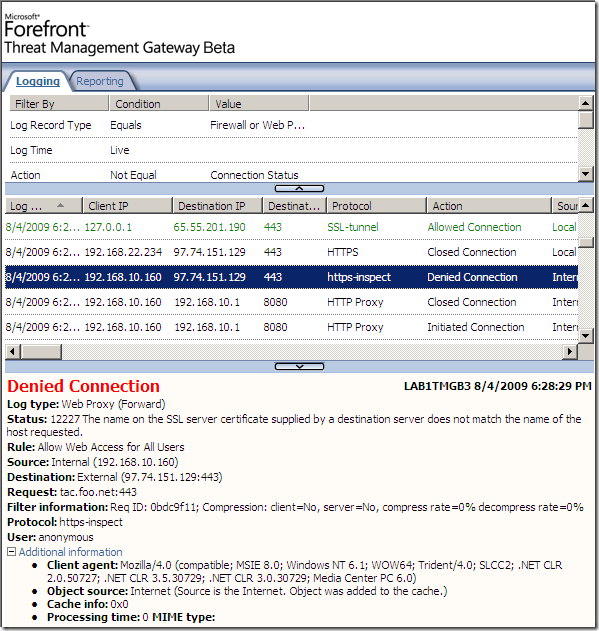Click log list scroll up arrow

(x=586, y=205)
